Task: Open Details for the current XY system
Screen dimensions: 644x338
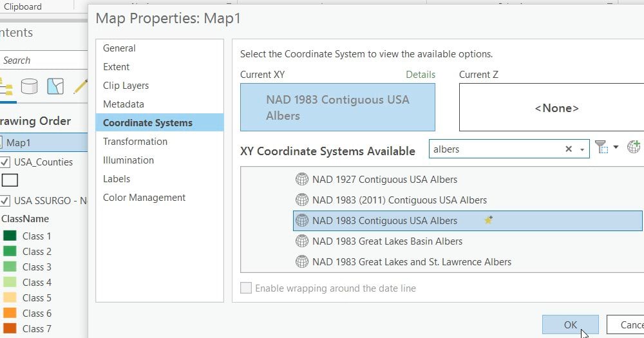Action: tap(421, 75)
